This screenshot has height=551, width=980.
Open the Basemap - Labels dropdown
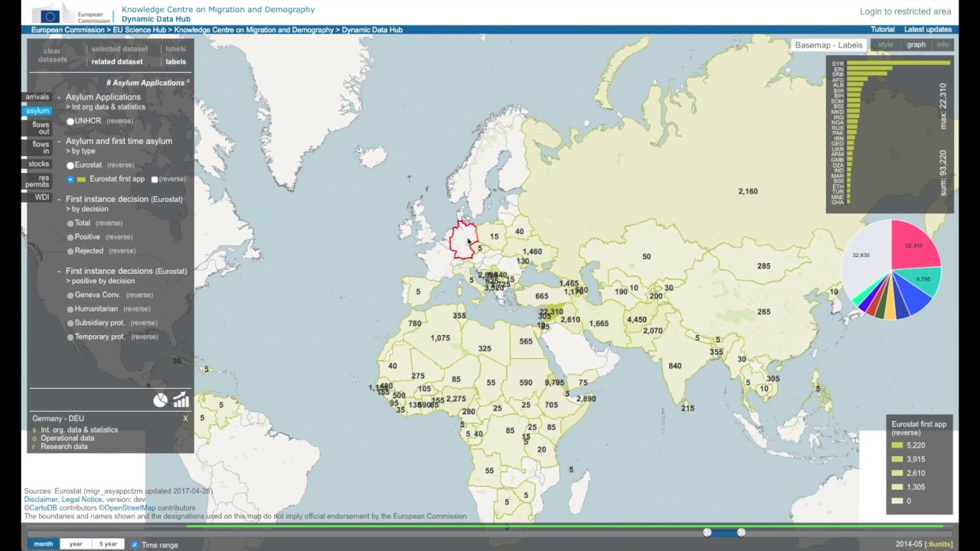coord(828,45)
